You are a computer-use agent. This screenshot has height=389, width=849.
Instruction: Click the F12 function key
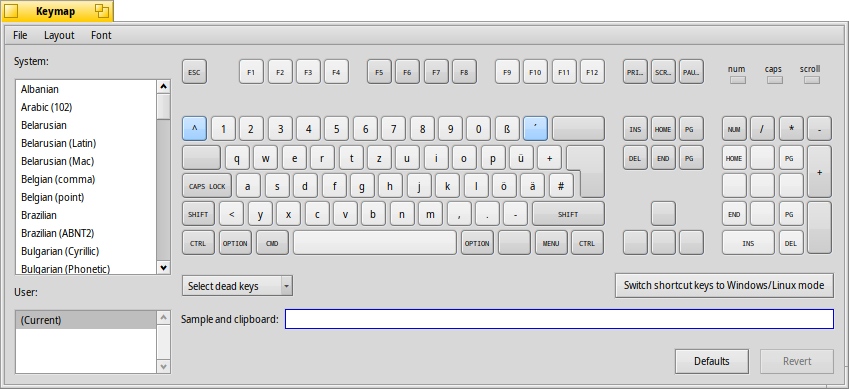click(x=592, y=72)
